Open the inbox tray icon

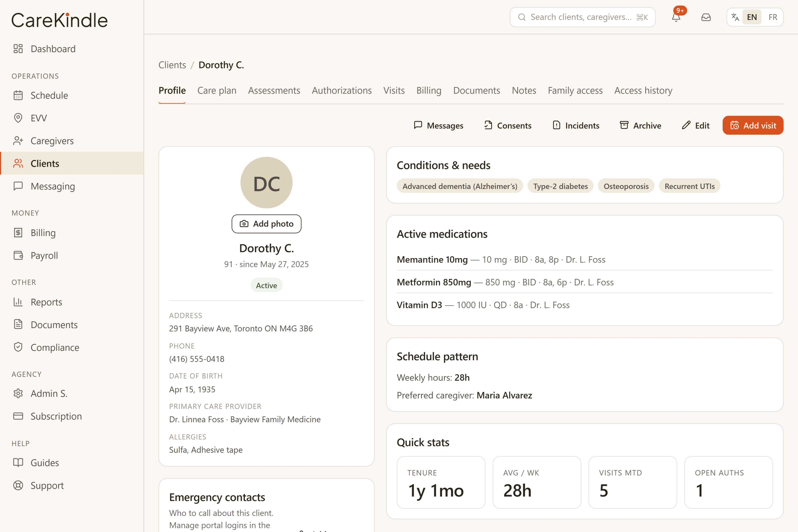(706, 17)
